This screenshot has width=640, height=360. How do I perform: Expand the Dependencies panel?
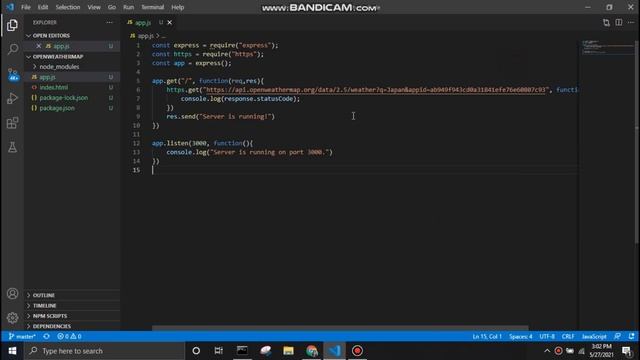click(72, 326)
